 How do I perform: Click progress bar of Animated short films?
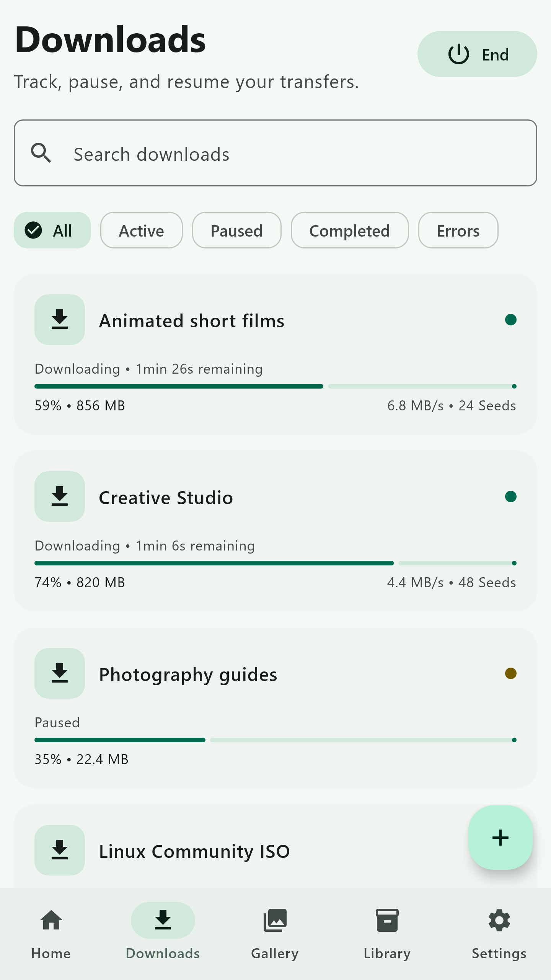pyautogui.click(x=275, y=386)
